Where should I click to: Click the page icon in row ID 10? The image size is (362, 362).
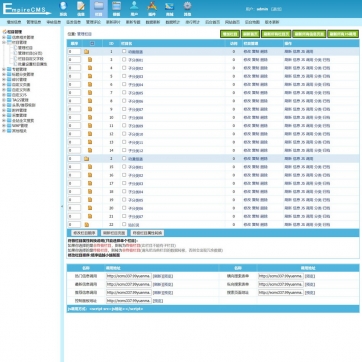[90, 117]
